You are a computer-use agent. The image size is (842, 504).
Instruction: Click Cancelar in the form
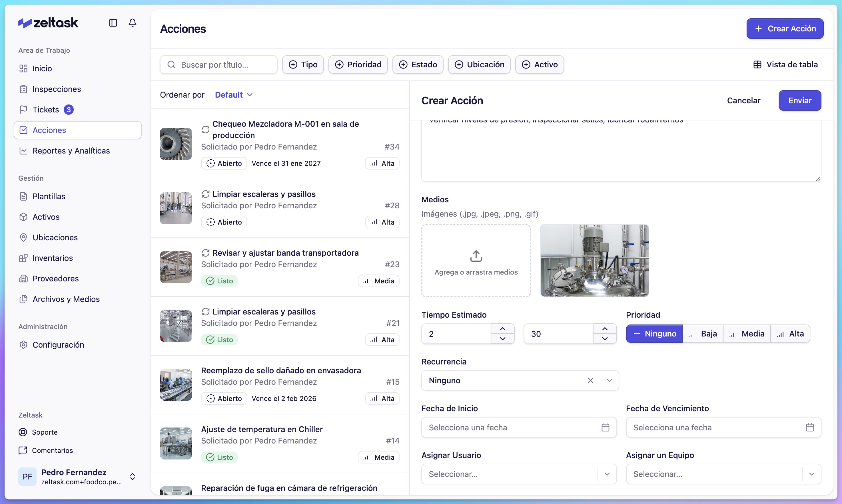click(743, 100)
